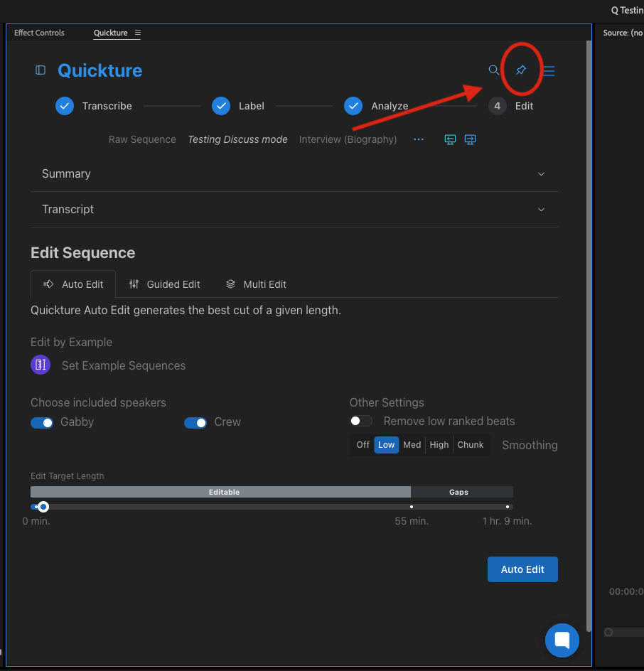Expand the Summary section

point(294,173)
